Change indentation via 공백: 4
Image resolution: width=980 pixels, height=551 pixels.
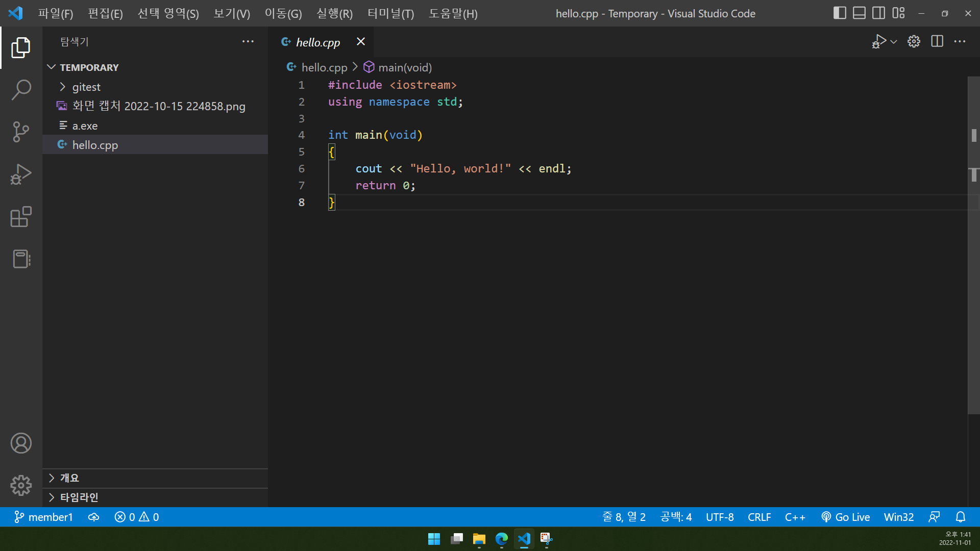pyautogui.click(x=676, y=517)
